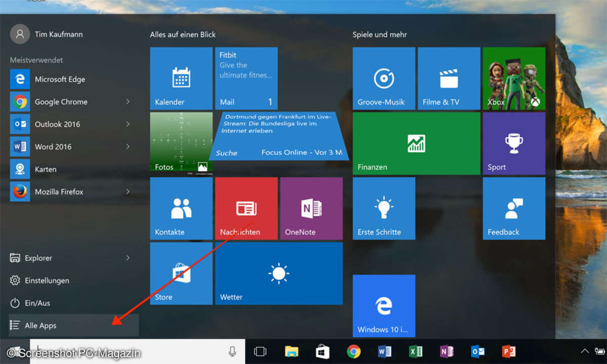Launch the OneNote tile

[x=311, y=208]
